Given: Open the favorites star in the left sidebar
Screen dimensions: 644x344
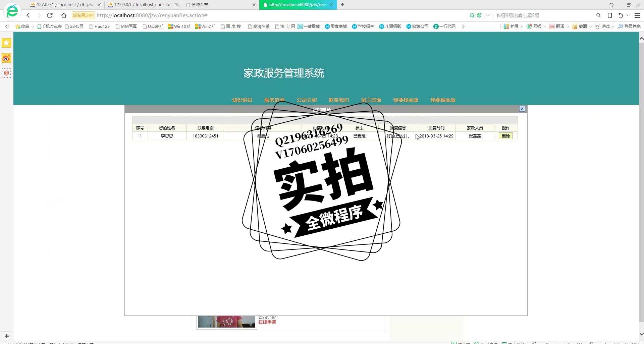Looking at the screenshot, I should 6,43.
